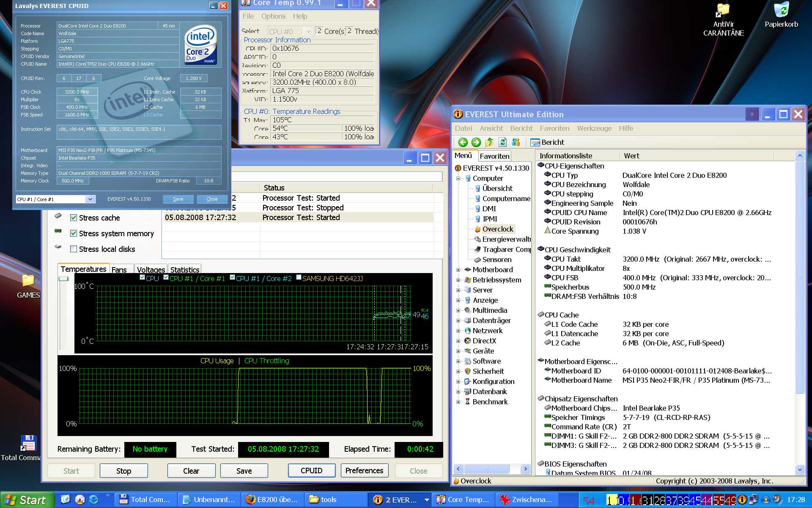
Task: Enable the Stress local disks checkbox
Action: click(x=74, y=249)
